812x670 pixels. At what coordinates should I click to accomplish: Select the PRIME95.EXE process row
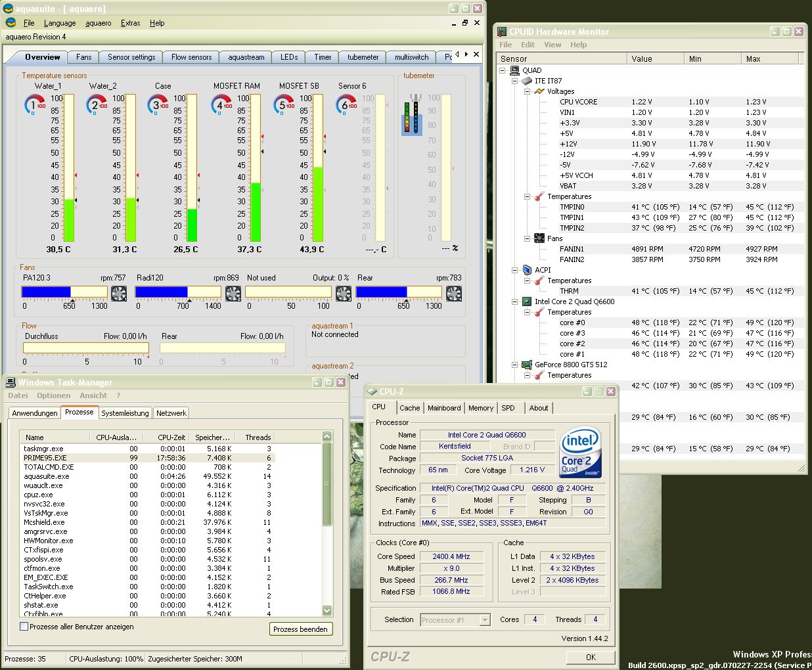point(148,458)
